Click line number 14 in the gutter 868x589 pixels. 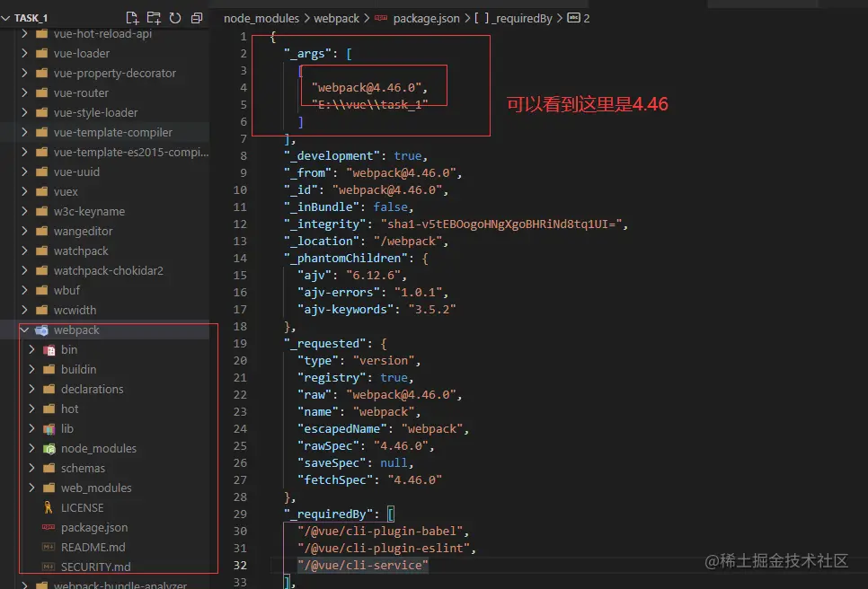[x=240, y=259]
